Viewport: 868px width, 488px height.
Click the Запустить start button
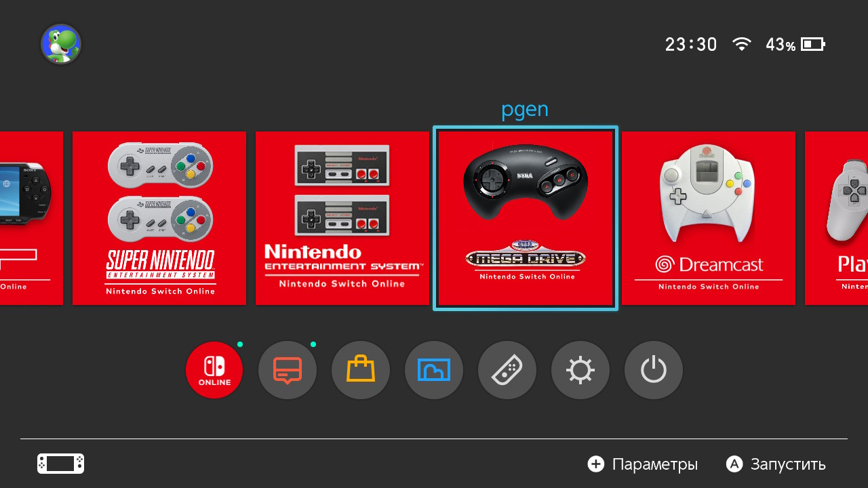tap(776, 464)
